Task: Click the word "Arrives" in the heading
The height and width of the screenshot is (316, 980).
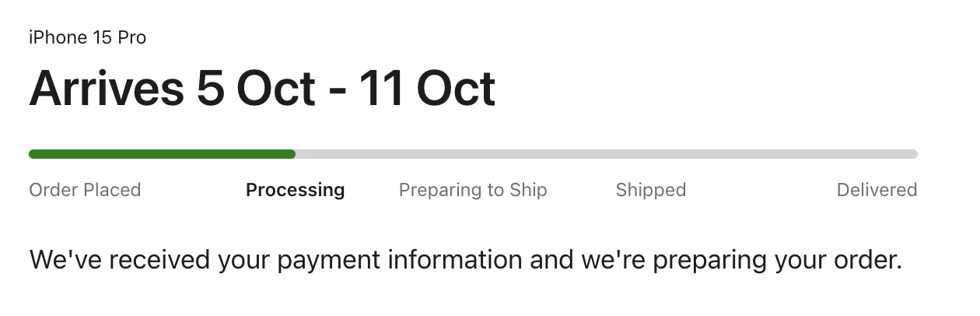Action: tap(106, 88)
